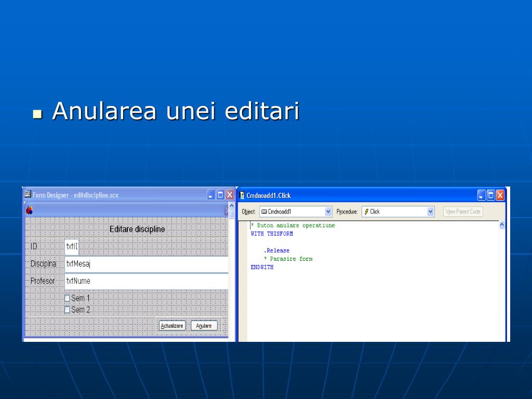
Task: Click the code editor scroll up arrow
Action: pyautogui.click(x=502, y=225)
